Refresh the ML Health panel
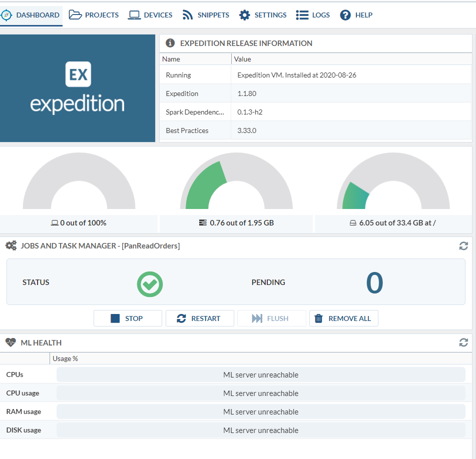This screenshot has width=476, height=459. (463, 342)
